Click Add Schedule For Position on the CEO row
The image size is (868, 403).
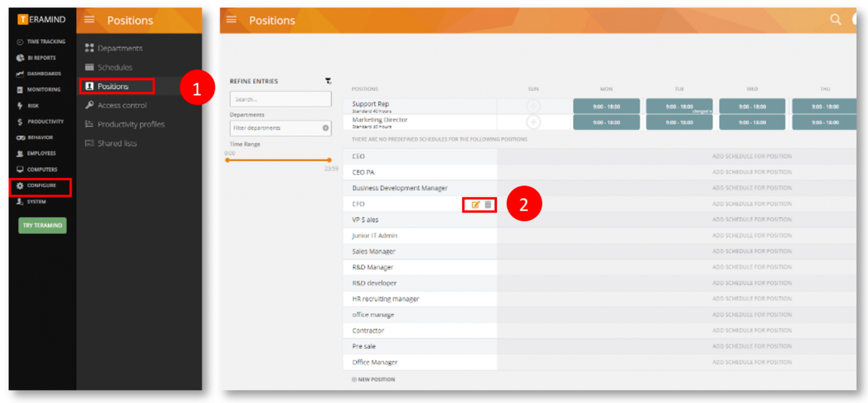click(752, 156)
